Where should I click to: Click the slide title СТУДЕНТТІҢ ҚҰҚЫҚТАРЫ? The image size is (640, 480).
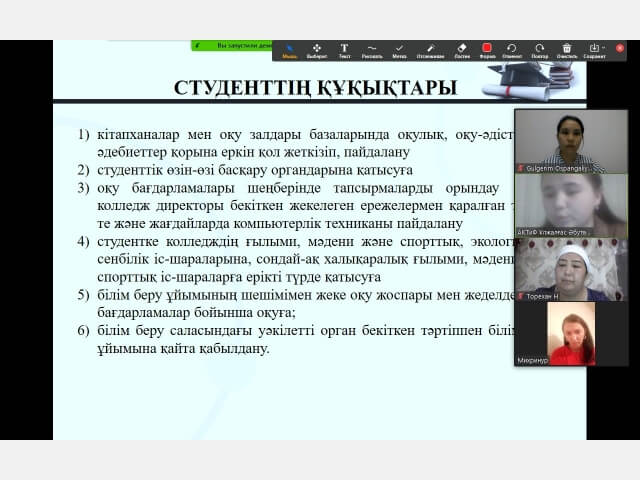(x=315, y=87)
